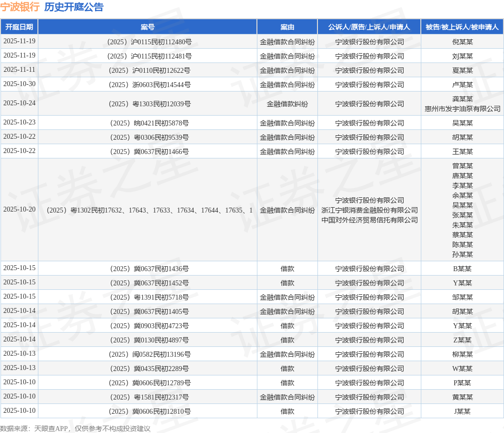Select case number 冀0637民初1436号
504x433 pixels.
point(150,269)
